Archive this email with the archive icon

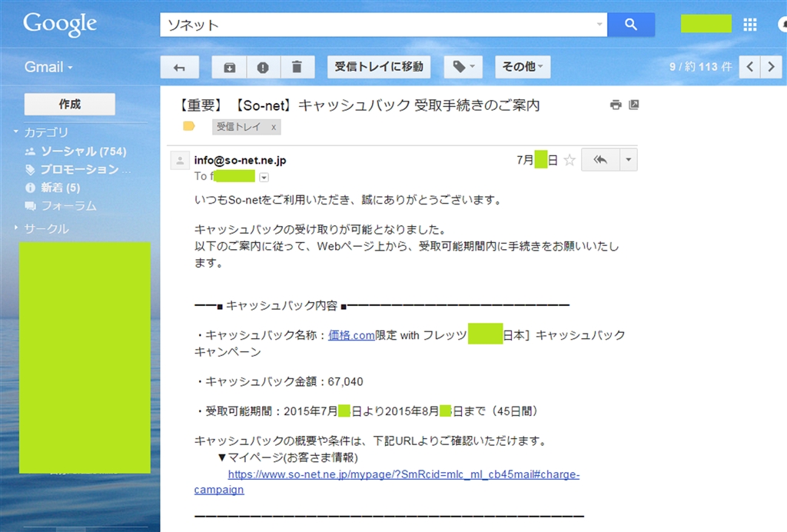tap(229, 67)
